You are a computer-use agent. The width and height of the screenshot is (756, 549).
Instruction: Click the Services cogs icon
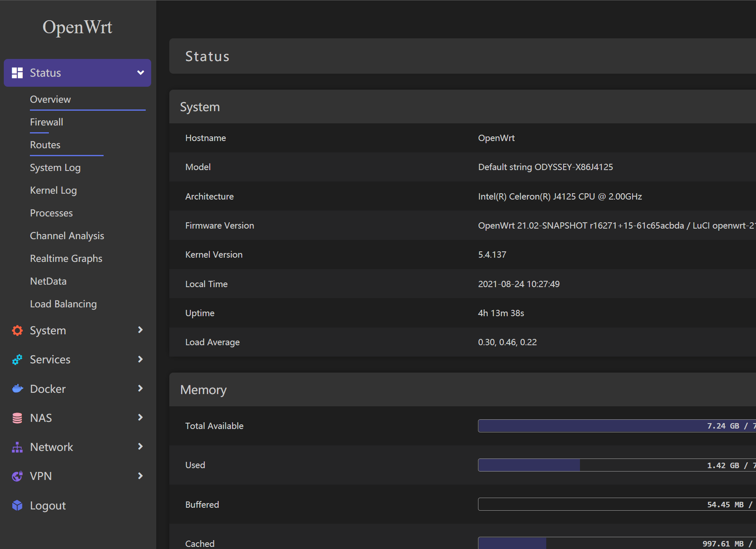(17, 360)
